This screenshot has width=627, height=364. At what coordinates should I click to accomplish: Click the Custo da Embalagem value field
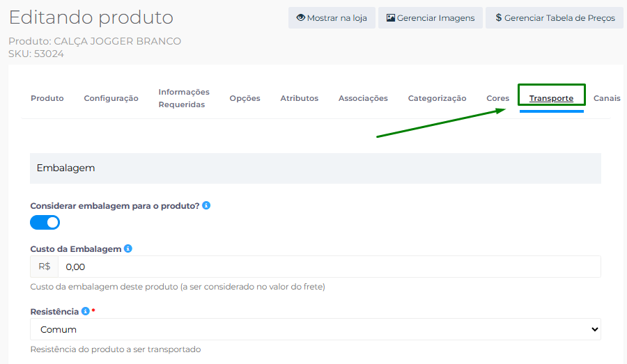pyautogui.click(x=327, y=267)
